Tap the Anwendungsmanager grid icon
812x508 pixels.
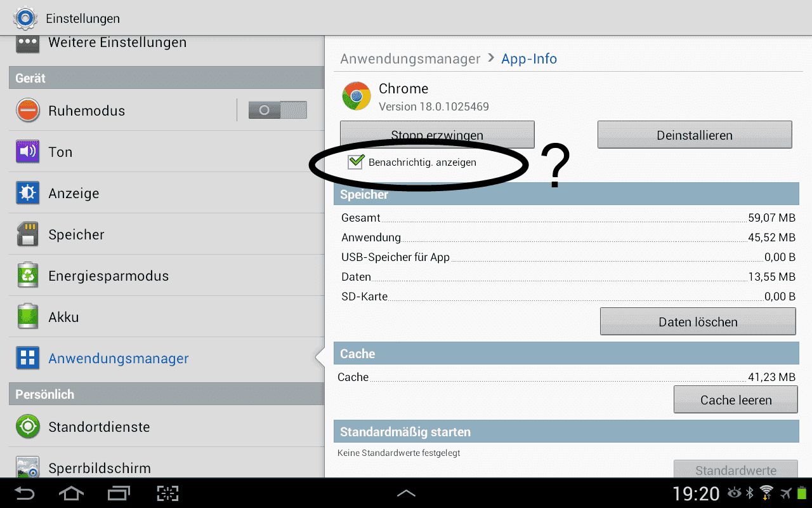pyautogui.click(x=28, y=358)
